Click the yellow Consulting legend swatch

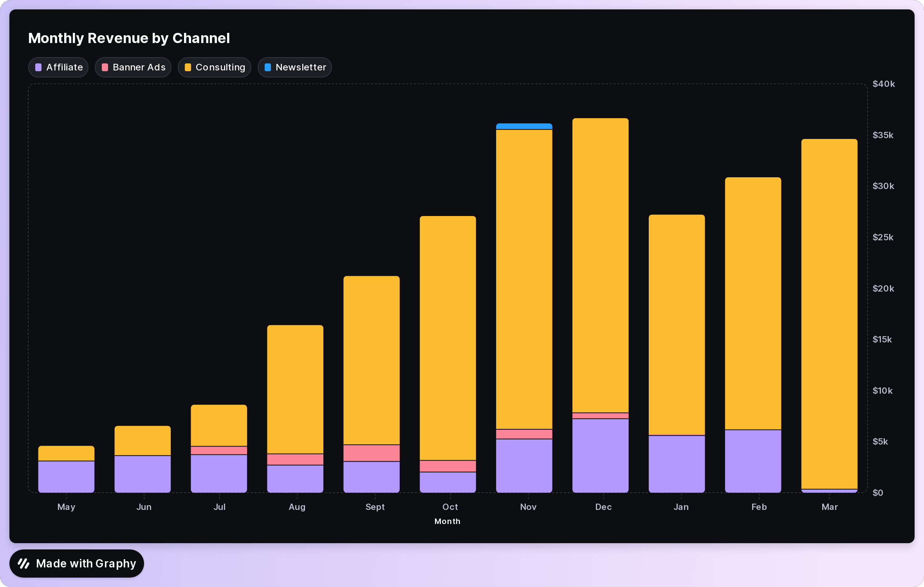(188, 67)
